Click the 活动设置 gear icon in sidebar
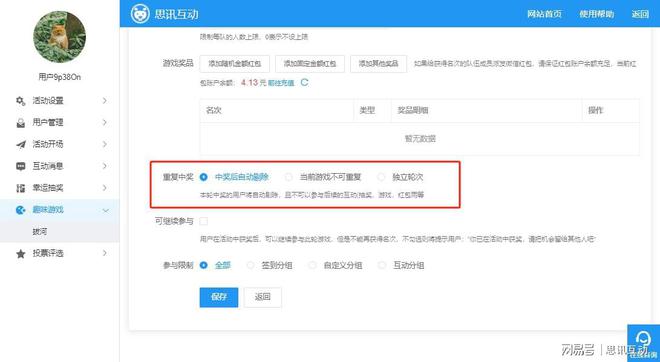 click(20, 101)
